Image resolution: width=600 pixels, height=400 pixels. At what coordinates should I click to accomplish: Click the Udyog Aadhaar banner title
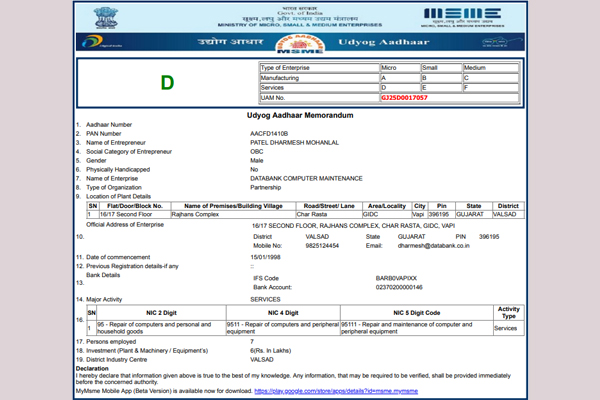point(384,42)
